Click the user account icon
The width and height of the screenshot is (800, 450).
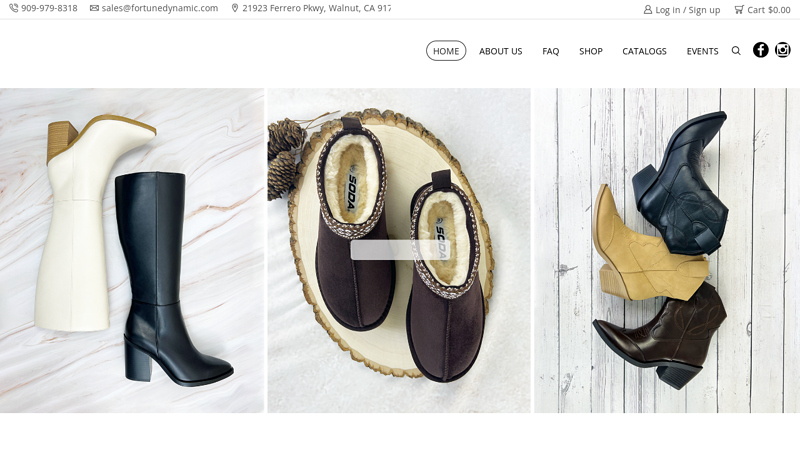[x=648, y=9]
